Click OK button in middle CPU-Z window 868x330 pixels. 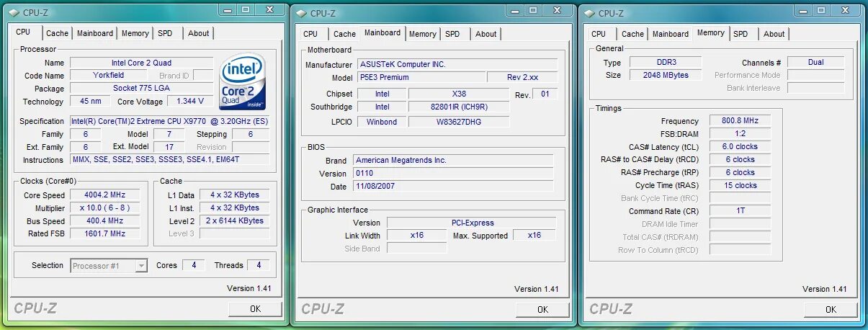[x=543, y=309]
